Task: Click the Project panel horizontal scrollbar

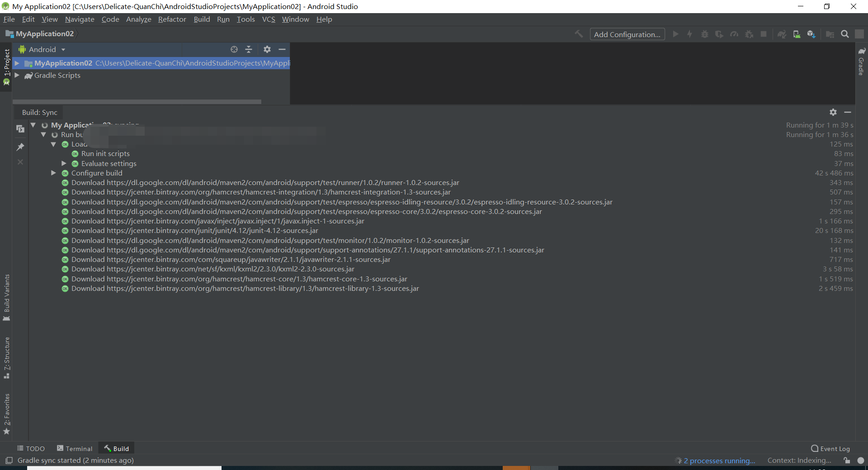Action: tap(137, 102)
